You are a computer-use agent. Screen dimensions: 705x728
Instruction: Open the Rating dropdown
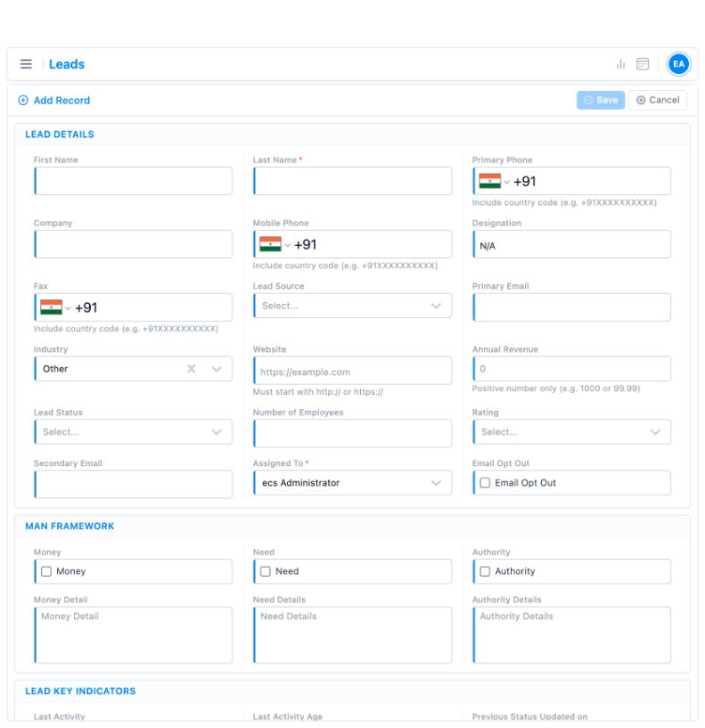pyautogui.click(x=571, y=432)
